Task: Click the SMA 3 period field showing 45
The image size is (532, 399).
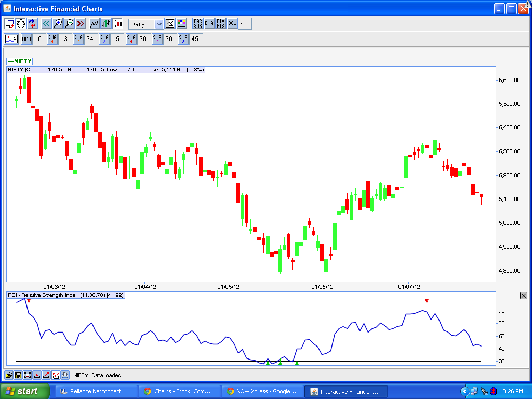Action: tap(196, 39)
